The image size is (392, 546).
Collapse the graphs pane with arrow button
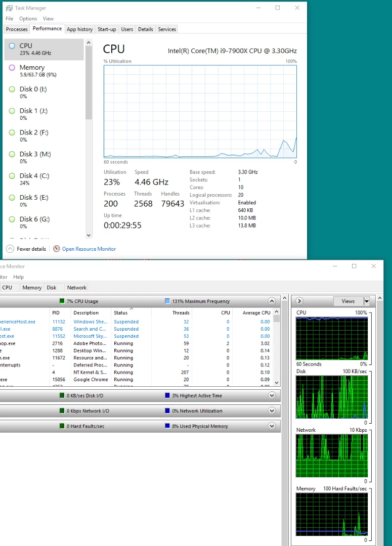click(299, 301)
